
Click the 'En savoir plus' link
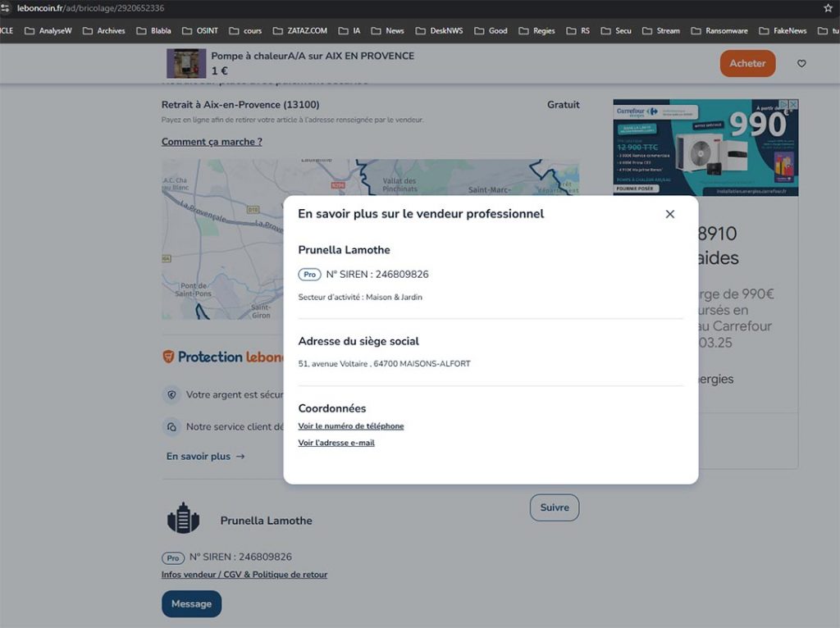pyautogui.click(x=205, y=456)
